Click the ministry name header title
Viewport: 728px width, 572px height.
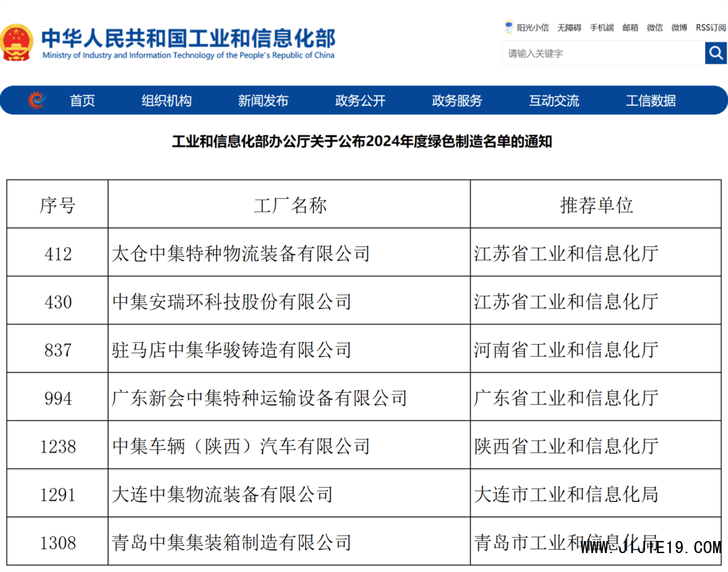click(x=188, y=43)
